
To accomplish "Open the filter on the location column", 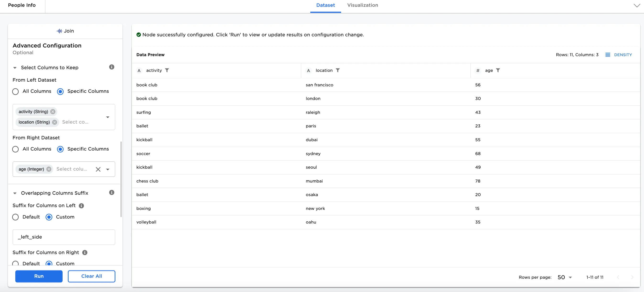I will 338,70.
